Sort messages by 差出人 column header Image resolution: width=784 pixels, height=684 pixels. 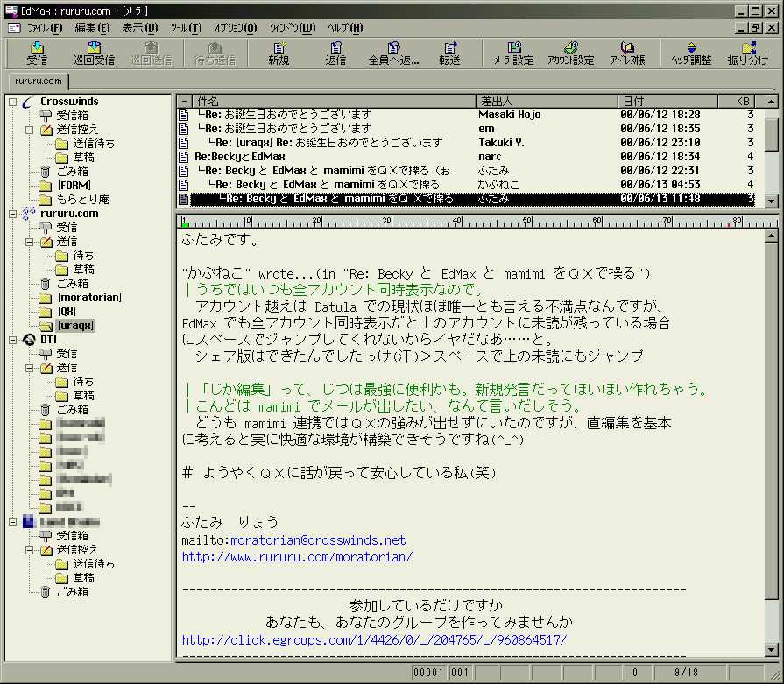pyautogui.click(x=547, y=101)
